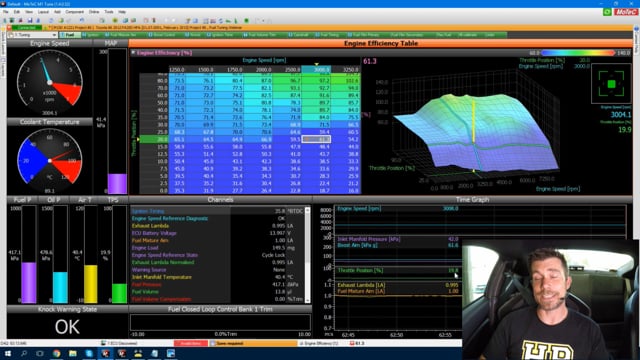Select the Fuel worksheet tab
The width and height of the screenshot is (640, 360).
(70, 35)
